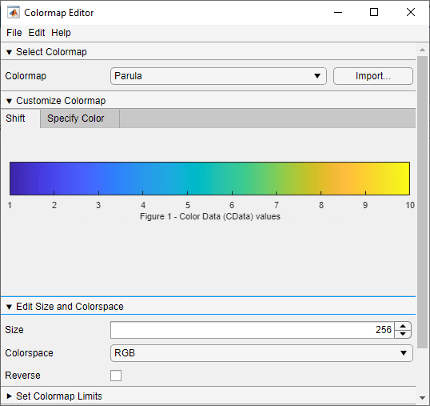430x406 pixels.
Task: Increase Size with the up stepper arrow
Action: coord(403,326)
